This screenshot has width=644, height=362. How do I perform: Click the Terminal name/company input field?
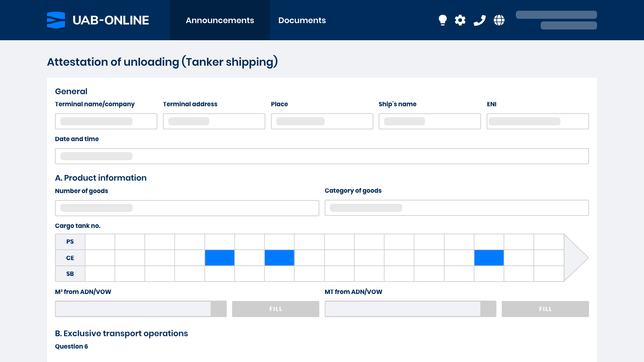tap(106, 121)
